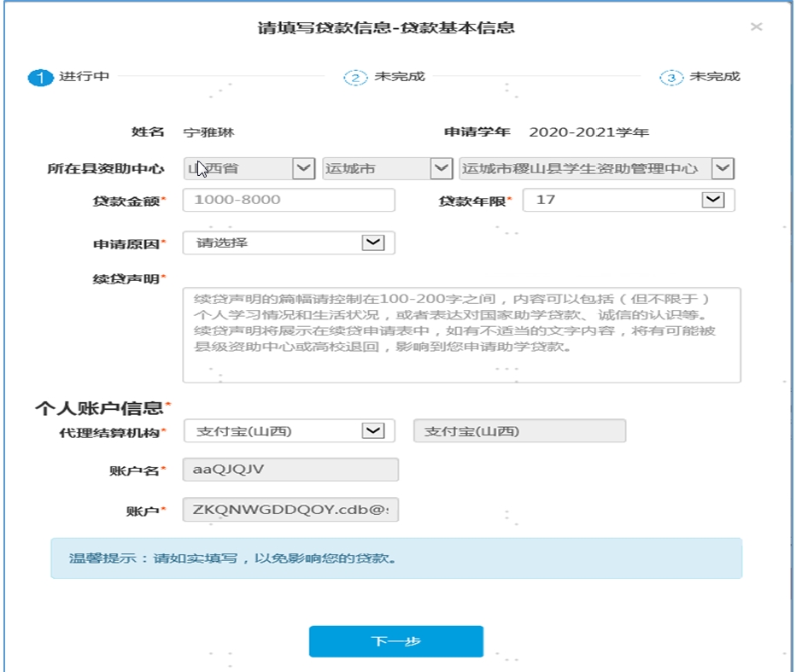
Task: Click the 温馨提示 notice banner
Action: click(396, 558)
